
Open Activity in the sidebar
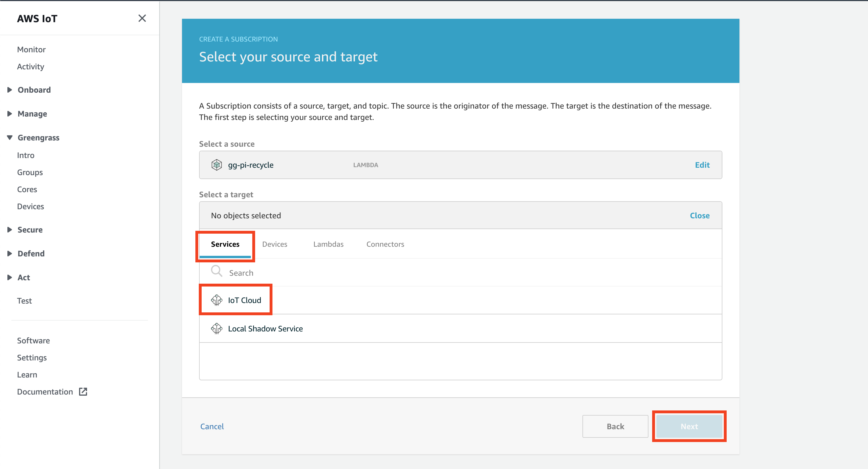[31, 67]
